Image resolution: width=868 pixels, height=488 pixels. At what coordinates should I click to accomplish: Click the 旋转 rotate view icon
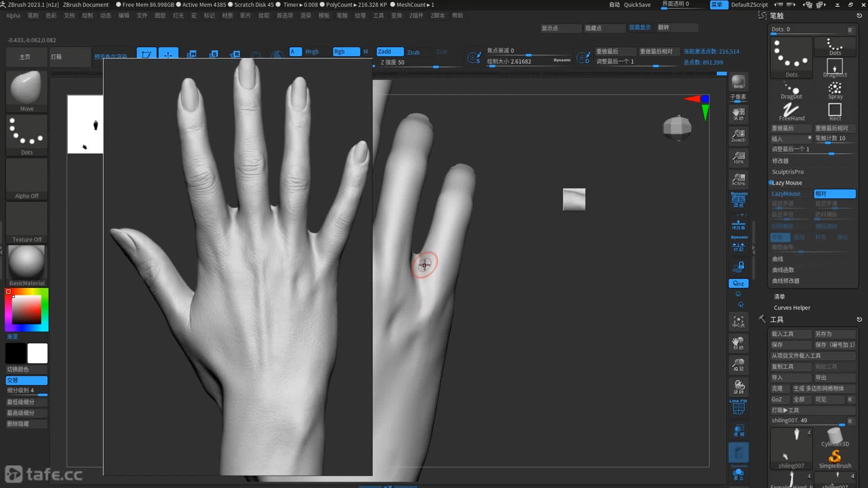coord(738,387)
